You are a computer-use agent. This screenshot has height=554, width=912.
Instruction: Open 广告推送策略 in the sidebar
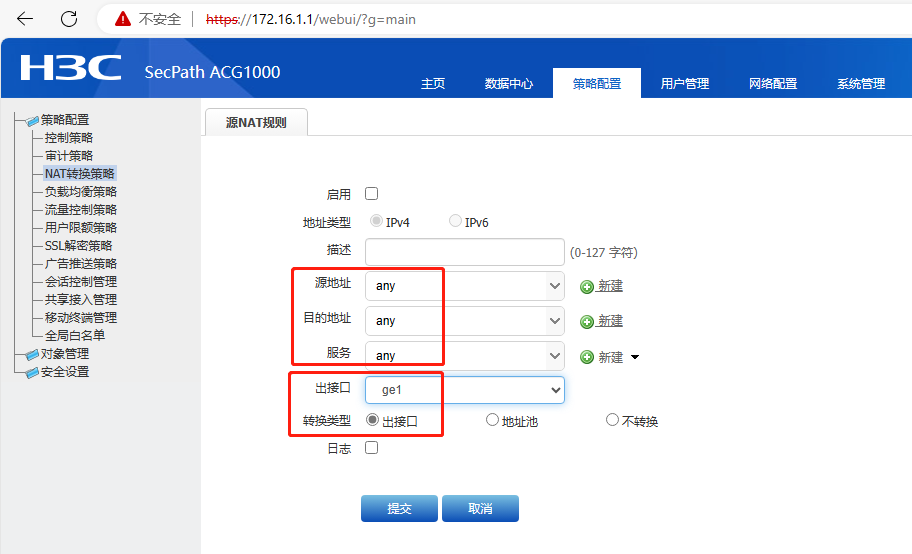point(81,264)
